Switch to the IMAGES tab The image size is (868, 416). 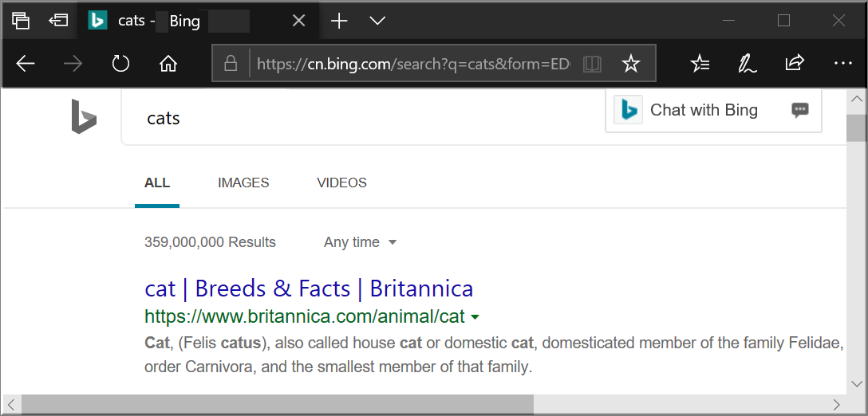[x=243, y=182]
